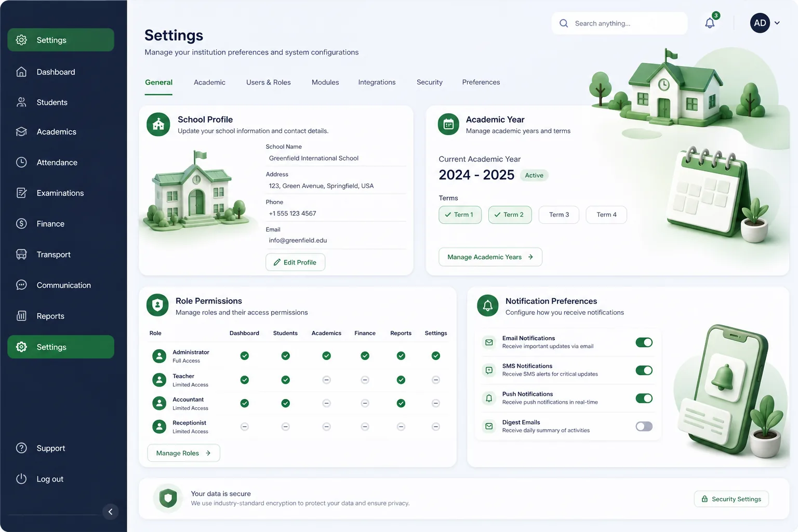Open the Users & Roles tab
The height and width of the screenshot is (532, 798).
(269, 82)
